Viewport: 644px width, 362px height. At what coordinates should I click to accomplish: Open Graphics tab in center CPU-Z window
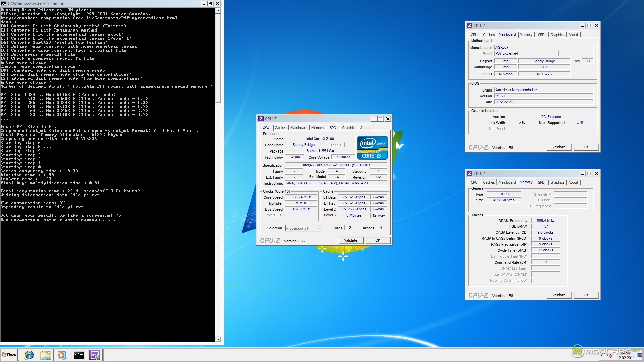click(x=349, y=128)
